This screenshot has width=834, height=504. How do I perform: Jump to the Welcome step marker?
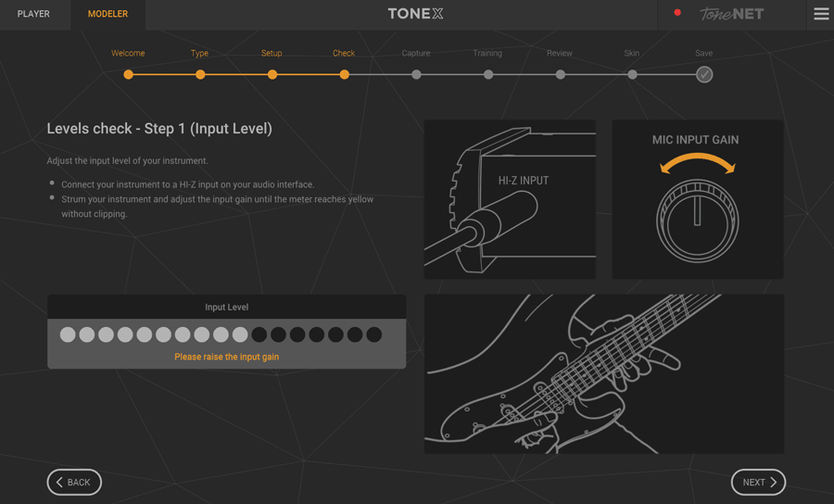pyautogui.click(x=128, y=74)
